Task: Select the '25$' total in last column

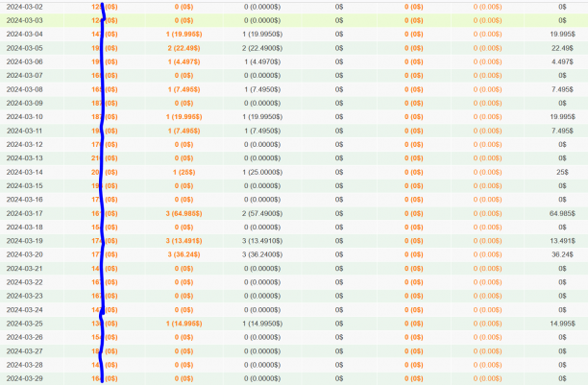Action: pyautogui.click(x=562, y=172)
